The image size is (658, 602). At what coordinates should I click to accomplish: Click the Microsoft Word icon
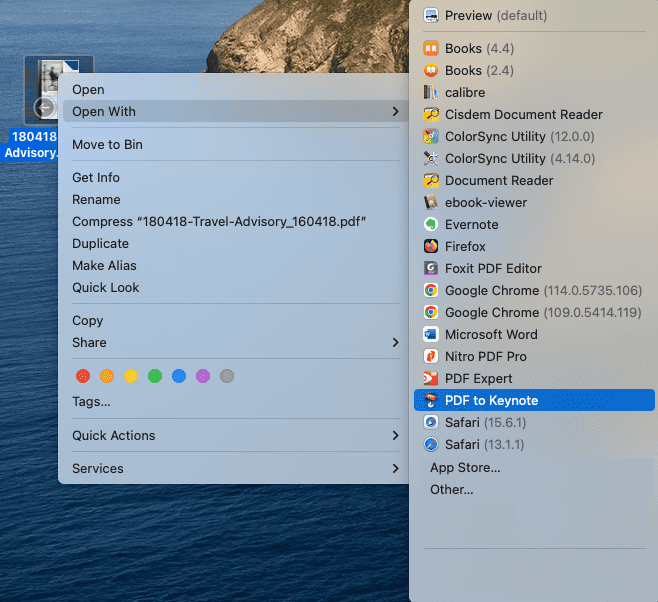pyautogui.click(x=431, y=334)
